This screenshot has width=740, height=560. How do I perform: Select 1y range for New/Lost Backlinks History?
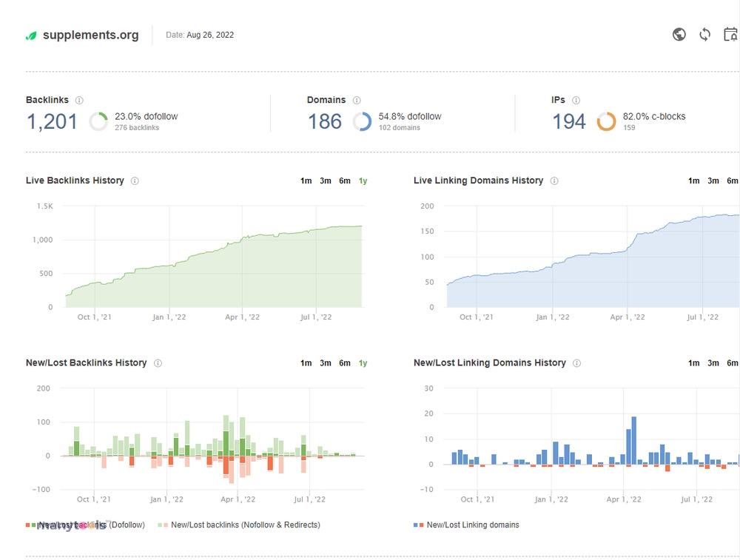coord(363,362)
